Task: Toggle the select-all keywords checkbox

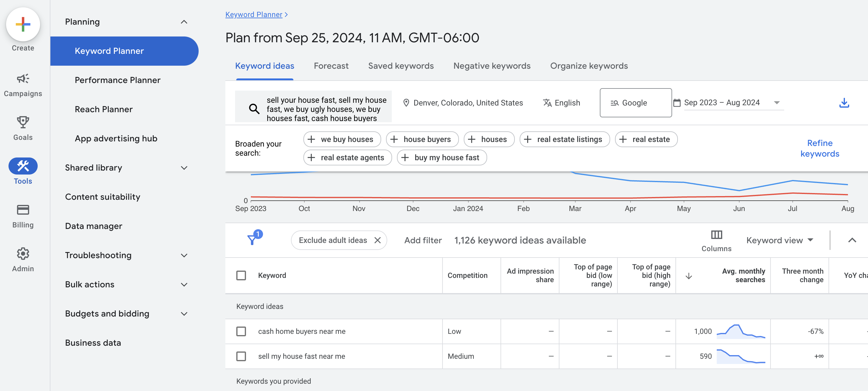Action: click(x=241, y=276)
